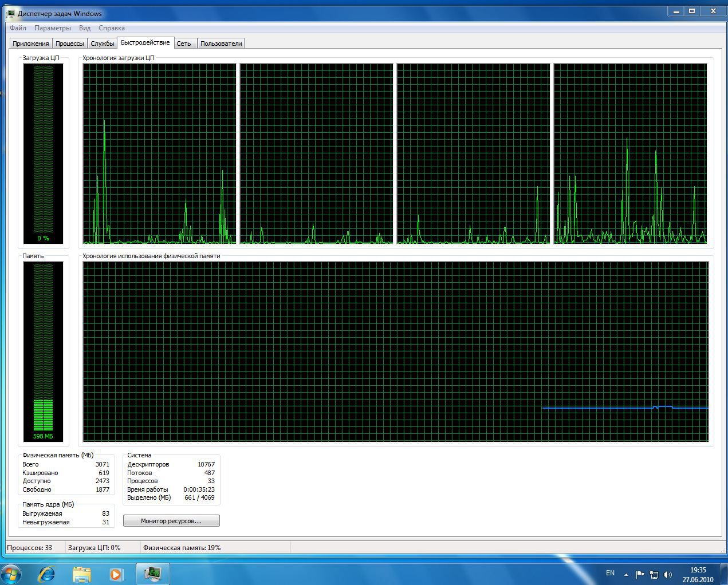Open the Файл menu
Viewport: 728px width, 585px height.
[x=18, y=28]
